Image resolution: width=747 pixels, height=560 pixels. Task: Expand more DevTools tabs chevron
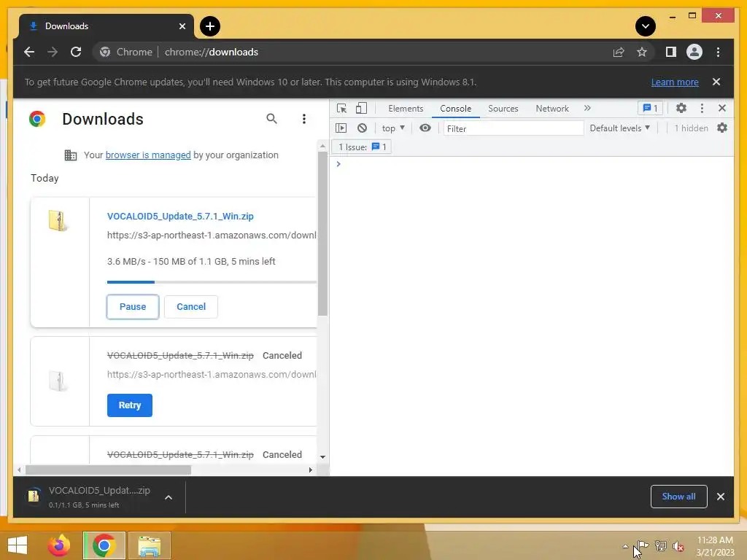coord(587,108)
